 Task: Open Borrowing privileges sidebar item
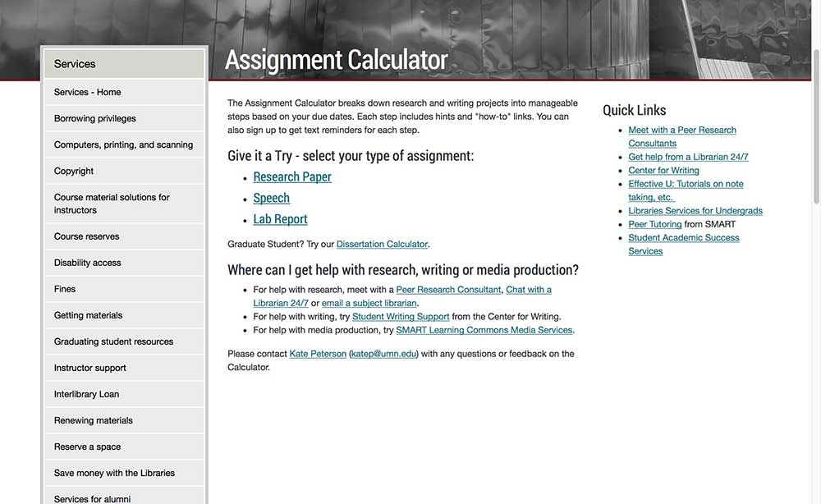click(x=124, y=118)
